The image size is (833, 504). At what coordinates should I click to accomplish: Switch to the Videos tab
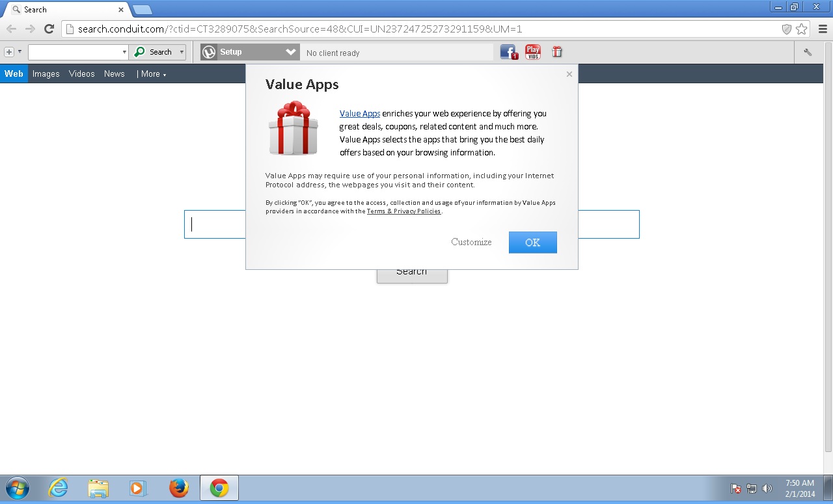coord(82,74)
